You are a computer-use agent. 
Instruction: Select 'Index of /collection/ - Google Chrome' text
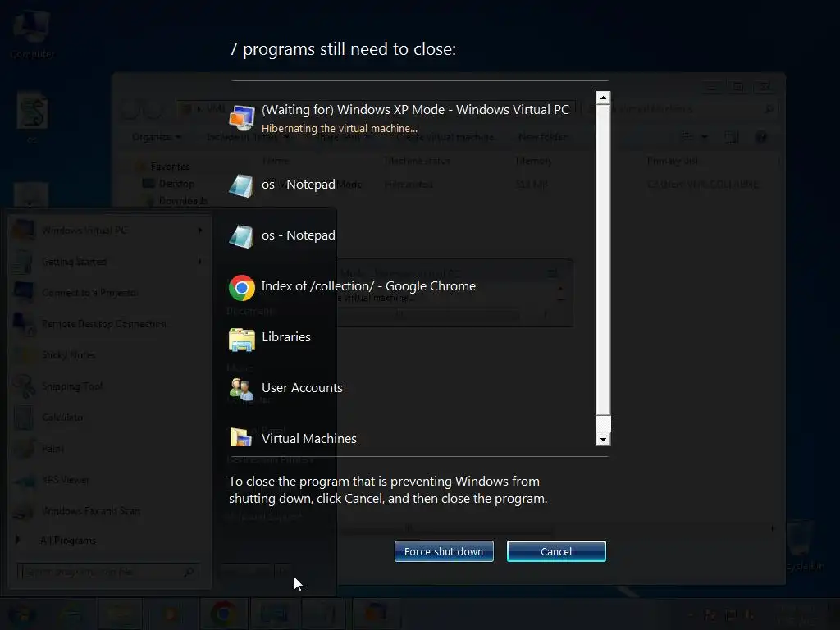pyautogui.click(x=368, y=286)
